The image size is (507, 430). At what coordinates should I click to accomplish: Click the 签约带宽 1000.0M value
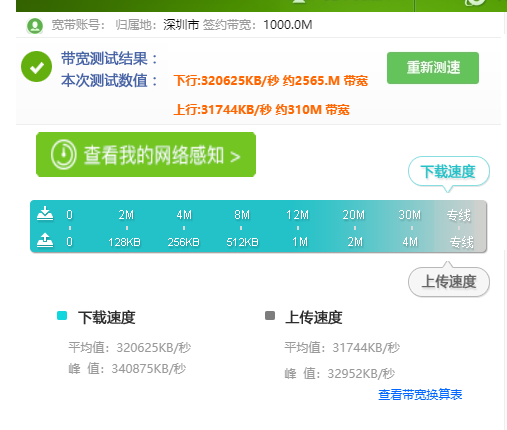click(x=288, y=25)
